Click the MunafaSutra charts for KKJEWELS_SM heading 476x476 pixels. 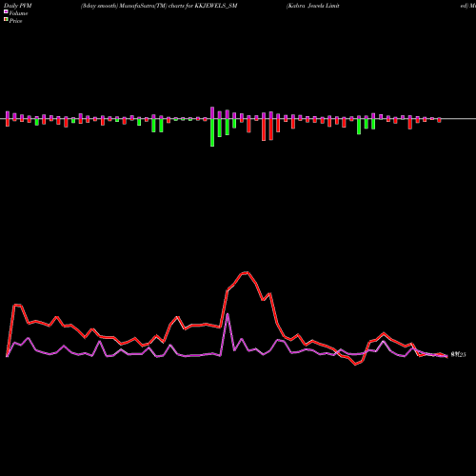(x=159, y=6)
